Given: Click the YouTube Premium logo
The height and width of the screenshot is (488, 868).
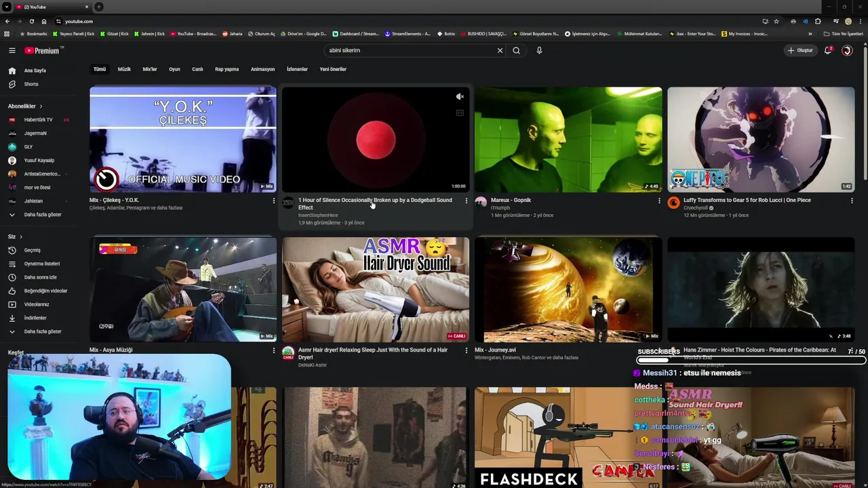Looking at the screenshot, I should (43, 50).
